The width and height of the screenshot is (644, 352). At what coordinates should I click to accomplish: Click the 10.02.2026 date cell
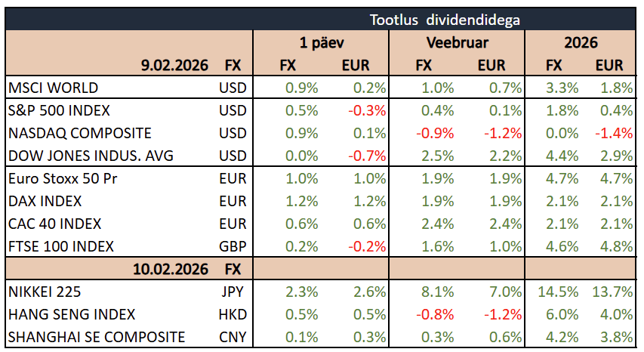pos(169,269)
